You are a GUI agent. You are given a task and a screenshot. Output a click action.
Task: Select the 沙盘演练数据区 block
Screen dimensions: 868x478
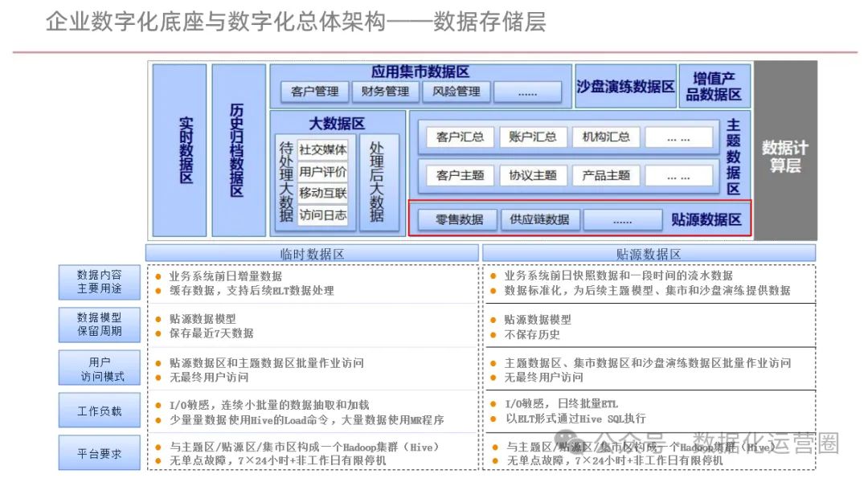coord(625,86)
